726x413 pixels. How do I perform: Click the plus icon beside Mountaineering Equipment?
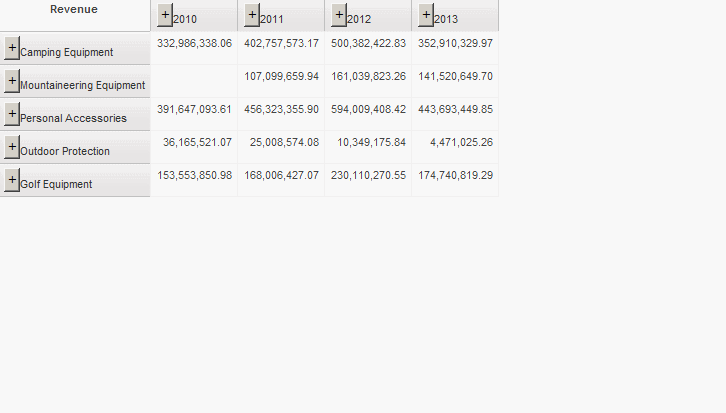coord(12,81)
